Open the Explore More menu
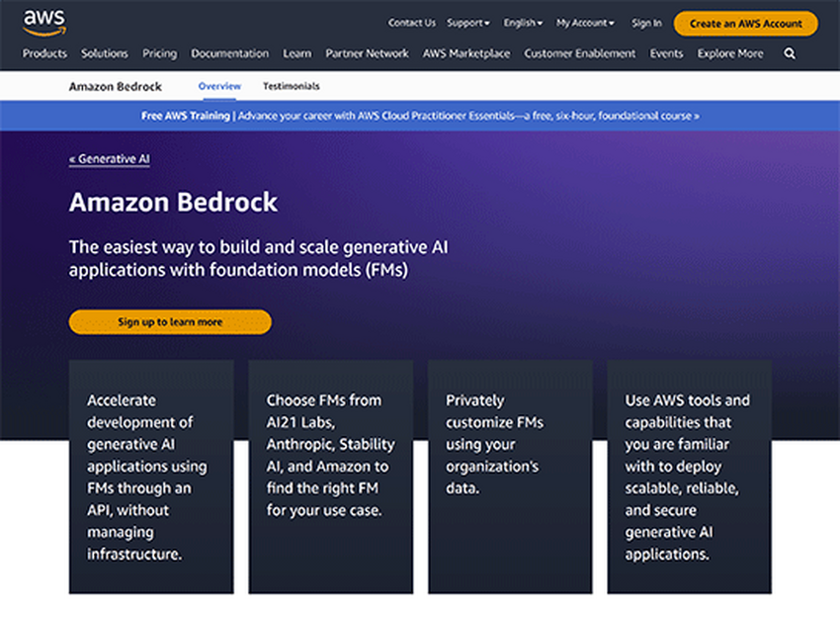The image size is (840, 620). point(730,53)
